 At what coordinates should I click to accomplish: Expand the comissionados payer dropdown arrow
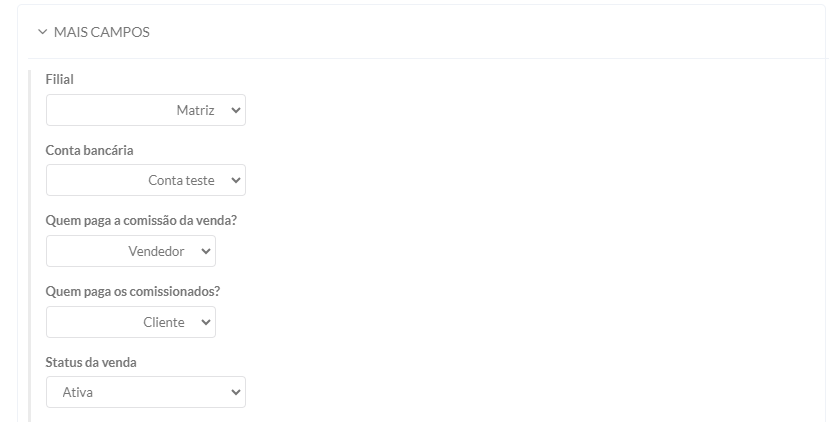206,322
